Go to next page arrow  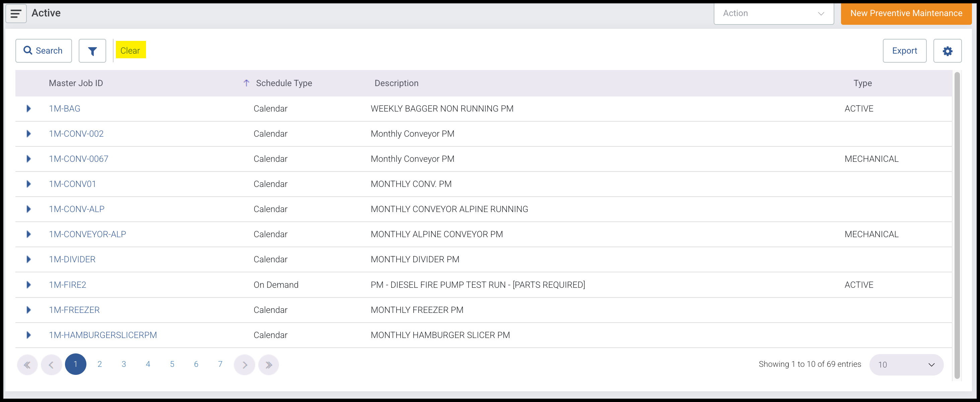pos(244,365)
